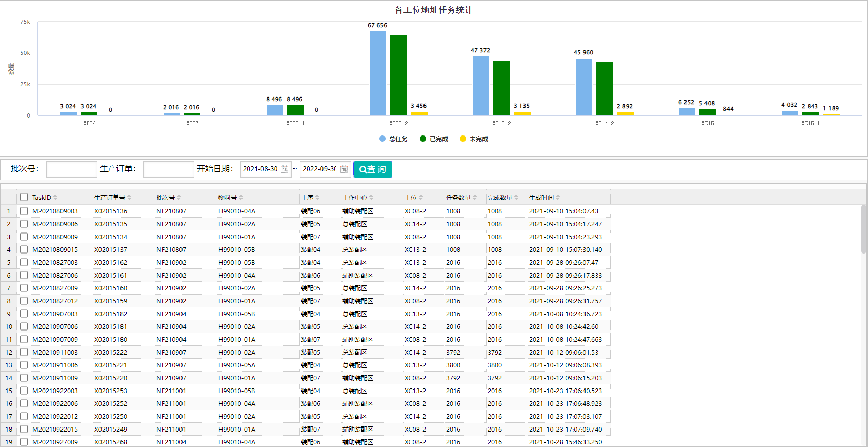Sort by the TaskID column arrows
868x447 pixels.
pyautogui.click(x=55, y=197)
